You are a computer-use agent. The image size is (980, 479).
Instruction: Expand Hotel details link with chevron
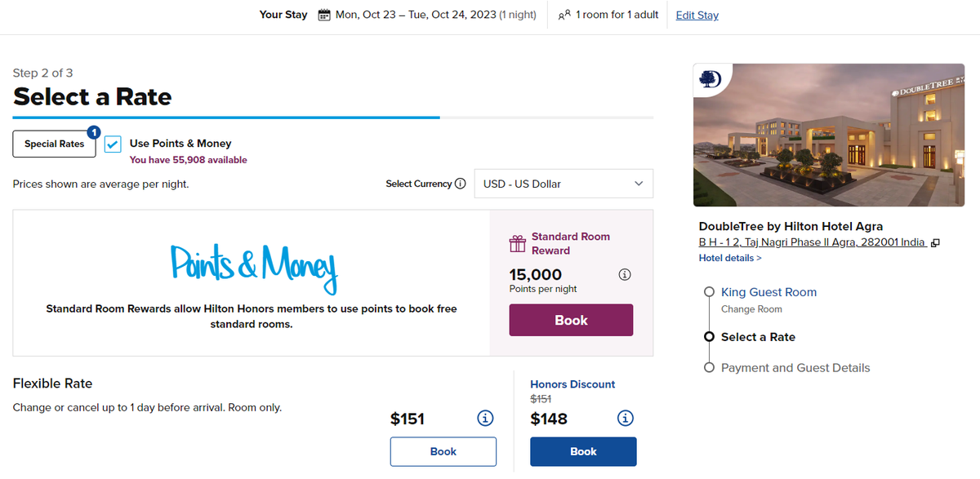729,258
